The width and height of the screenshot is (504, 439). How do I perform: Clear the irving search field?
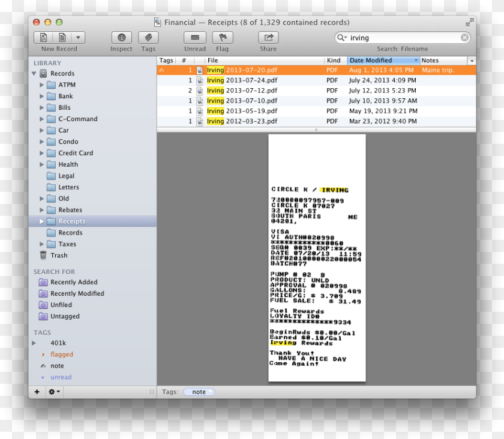pos(464,38)
